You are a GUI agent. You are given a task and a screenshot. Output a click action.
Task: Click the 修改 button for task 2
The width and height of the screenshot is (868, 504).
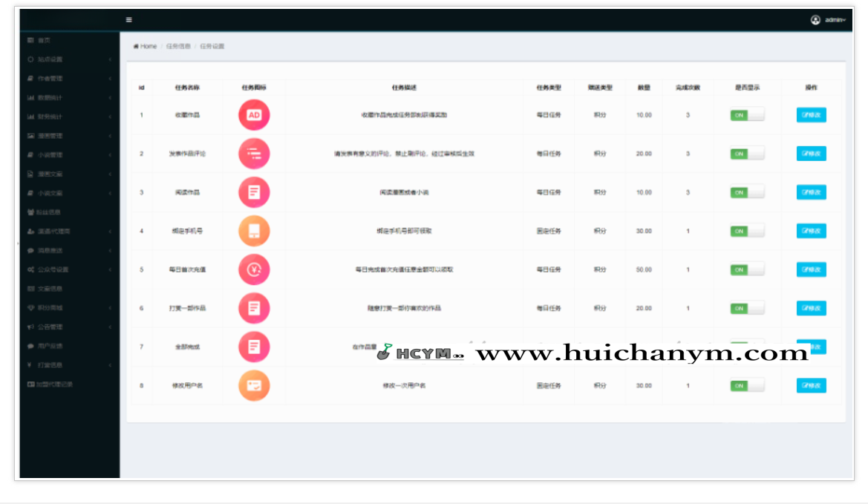coord(811,154)
